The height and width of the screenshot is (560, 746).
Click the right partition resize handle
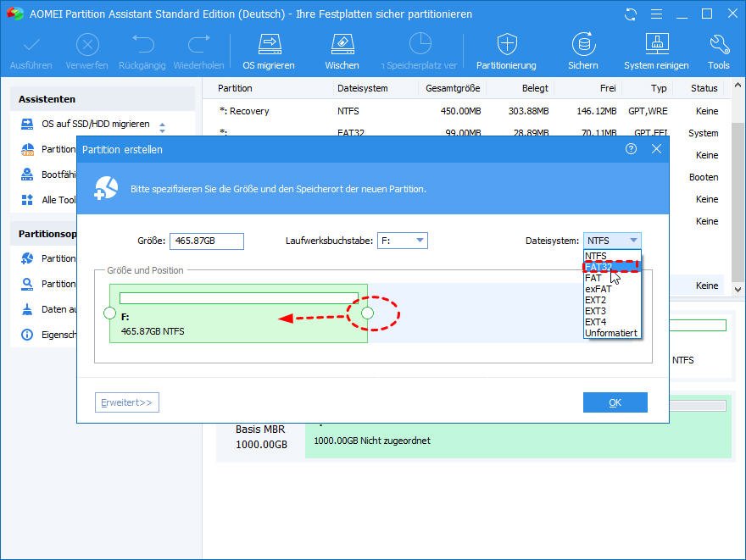(x=367, y=313)
